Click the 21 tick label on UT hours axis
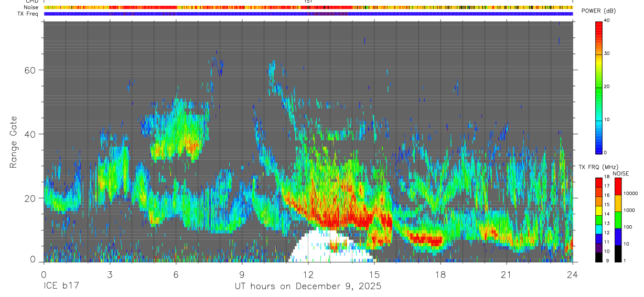The image size is (644, 297). pos(506,274)
